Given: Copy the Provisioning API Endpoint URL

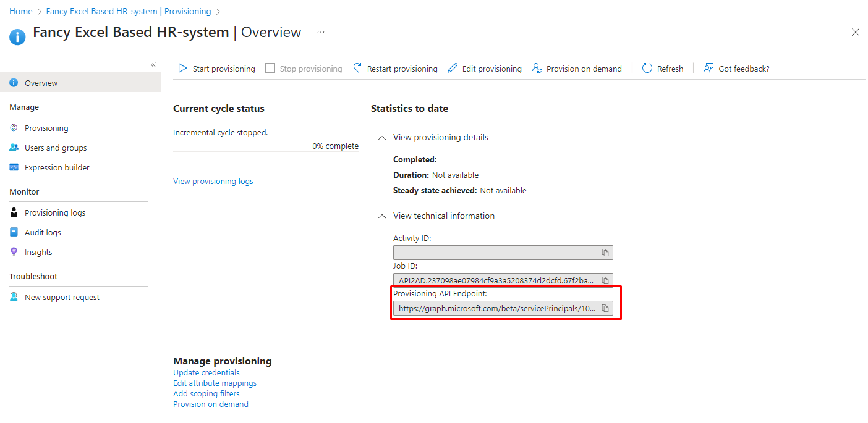Looking at the screenshot, I should coord(605,308).
